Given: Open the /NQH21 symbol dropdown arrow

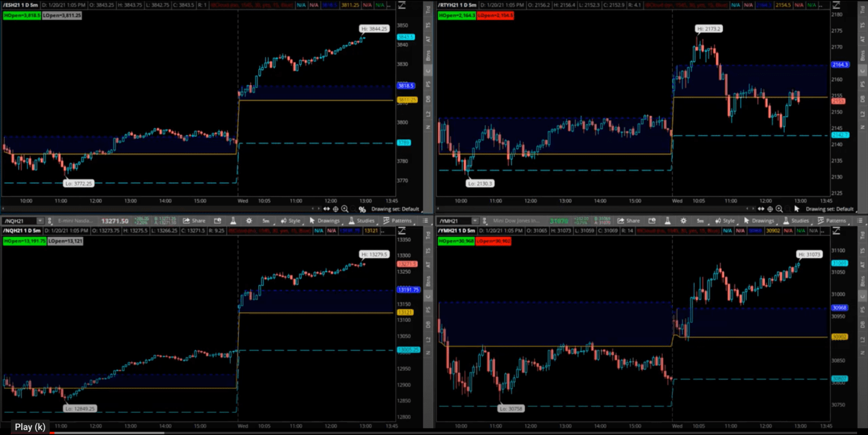Looking at the screenshot, I should click(x=40, y=221).
